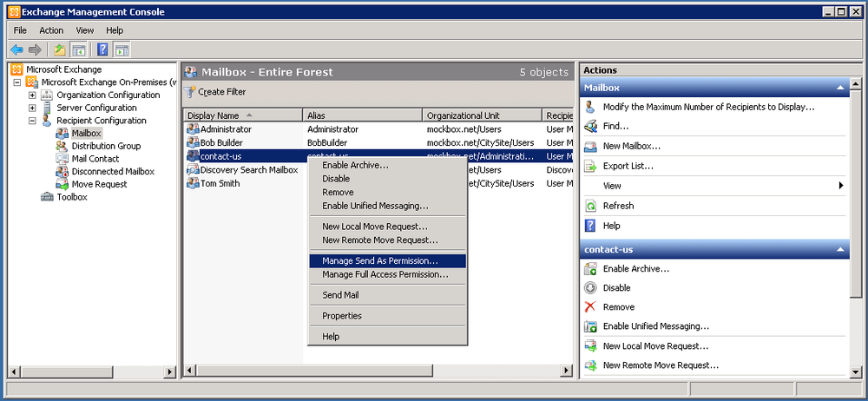Image resolution: width=868 pixels, height=401 pixels.
Task: Click Modify the Maximum Number of Recipients link
Action: tap(708, 107)
